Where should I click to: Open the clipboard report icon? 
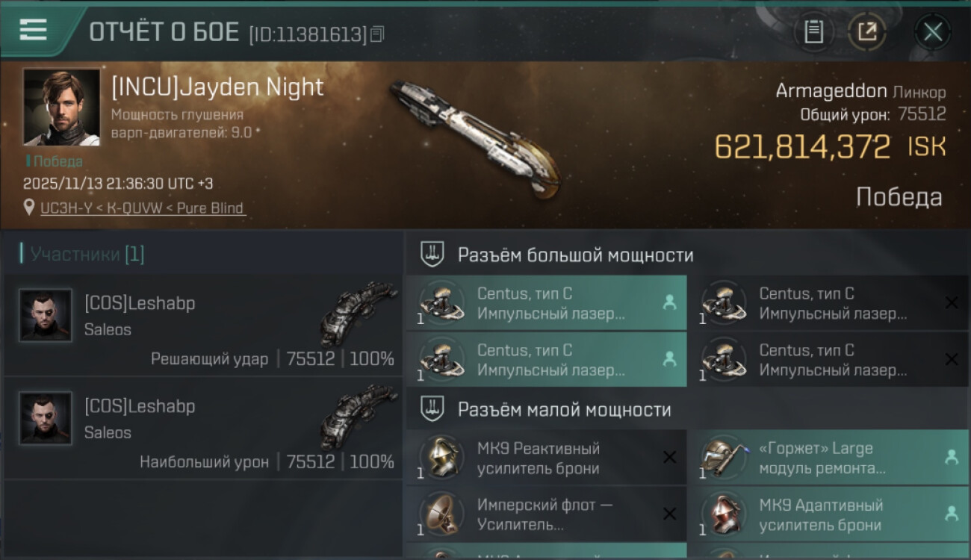coord(813,32)
